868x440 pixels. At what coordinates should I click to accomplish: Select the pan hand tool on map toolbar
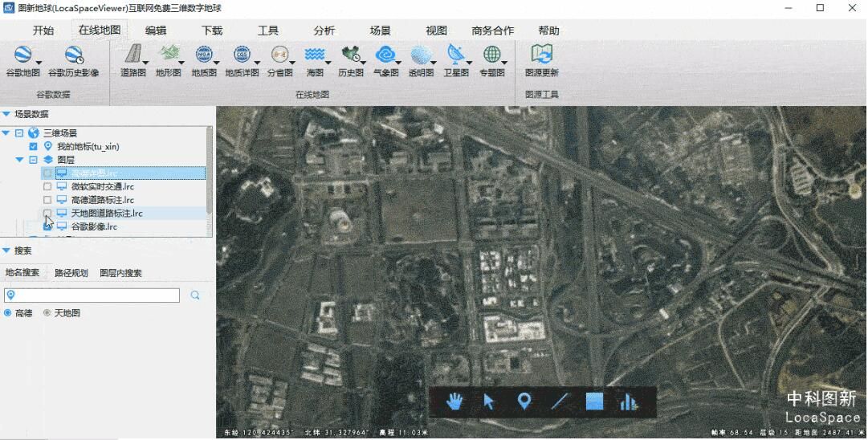point(455,401)
